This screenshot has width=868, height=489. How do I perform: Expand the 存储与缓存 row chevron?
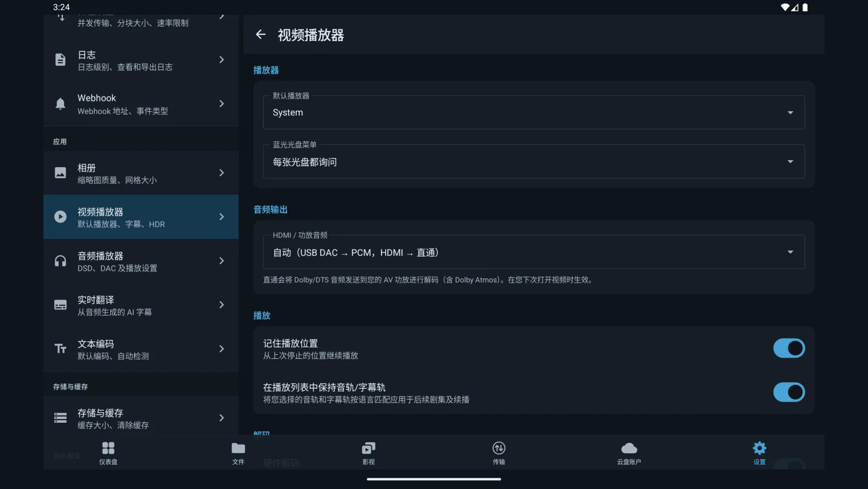[221, 418]
